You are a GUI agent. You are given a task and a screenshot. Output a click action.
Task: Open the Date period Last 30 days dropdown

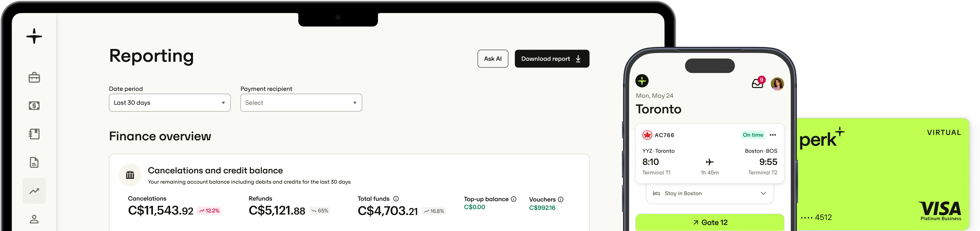pos(170,103)
